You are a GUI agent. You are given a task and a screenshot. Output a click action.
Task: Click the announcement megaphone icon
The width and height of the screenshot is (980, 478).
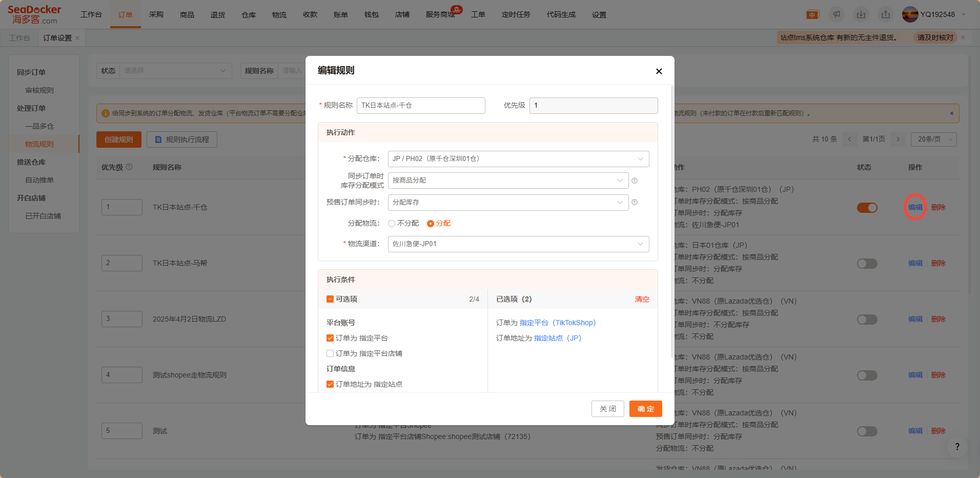tap(836, 14)
